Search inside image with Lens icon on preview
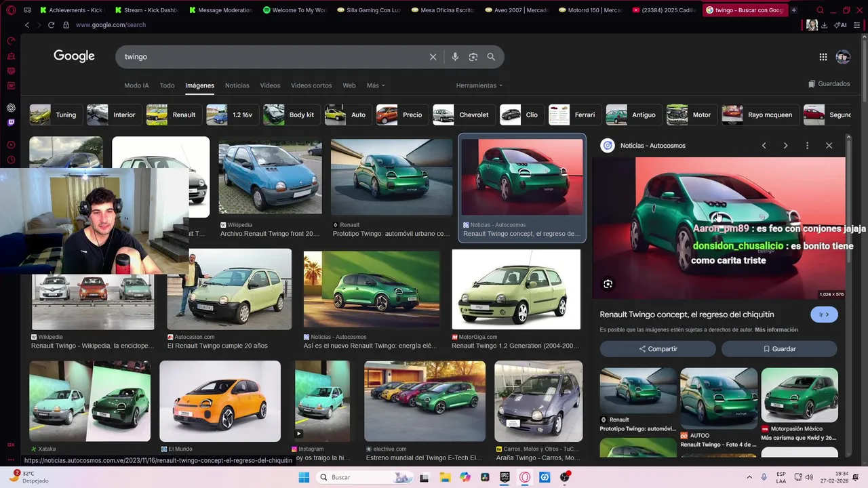The image size is (868, 488). click(608, 284)
